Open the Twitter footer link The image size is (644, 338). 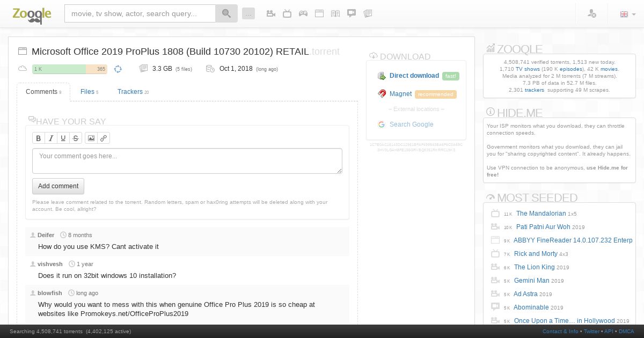point(591,332)
